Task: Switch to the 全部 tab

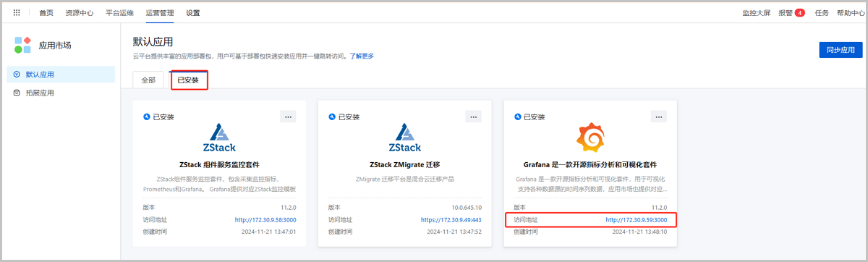Action: (148, 80)
